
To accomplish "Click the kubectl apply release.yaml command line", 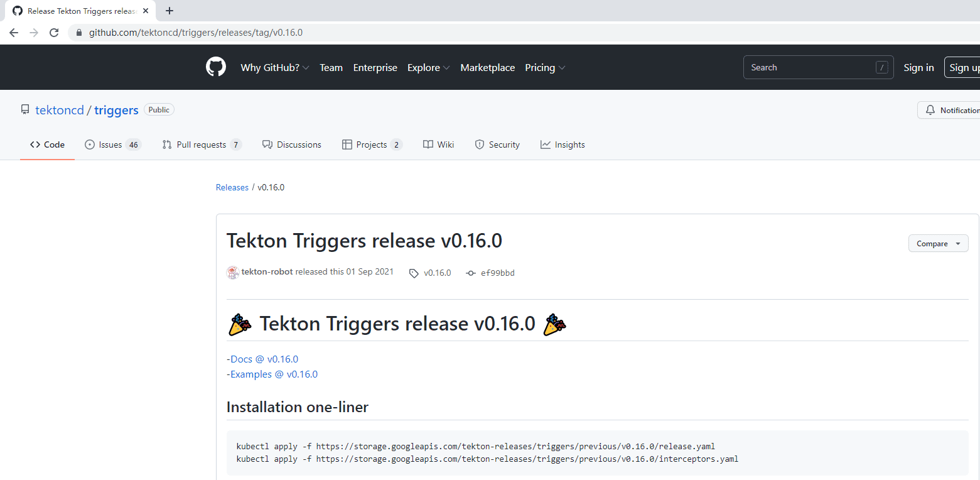I will tap(476, 447).
